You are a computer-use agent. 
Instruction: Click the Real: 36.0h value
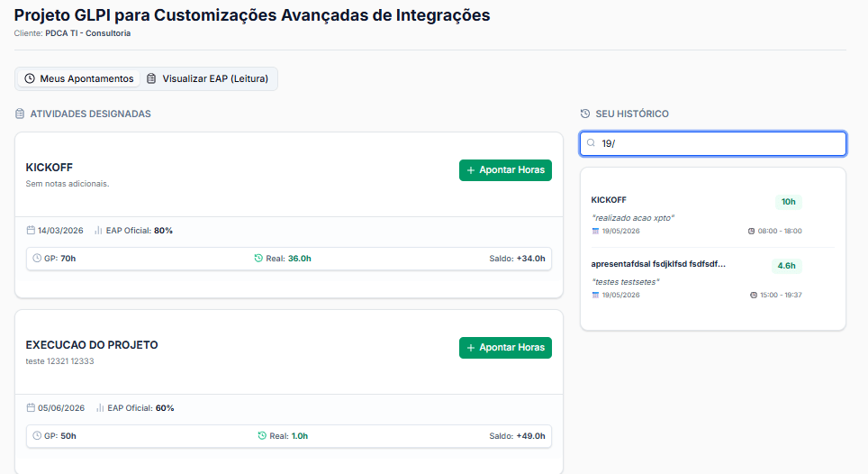tap(300, 258)
